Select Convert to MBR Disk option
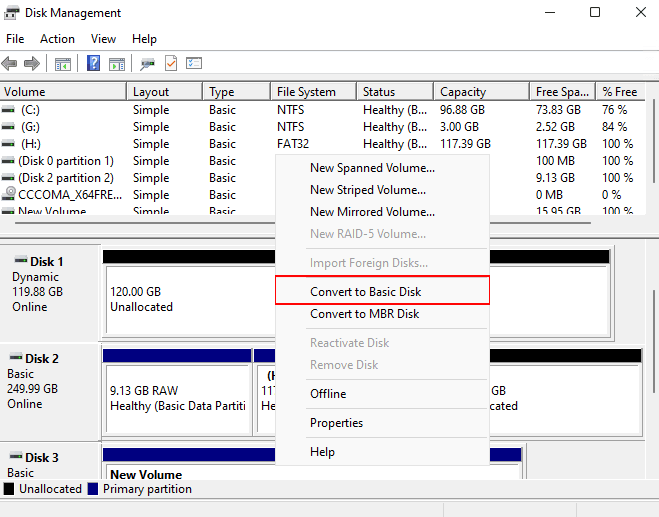659x517 pixels. pyautogui.click(x=364, y=314)
